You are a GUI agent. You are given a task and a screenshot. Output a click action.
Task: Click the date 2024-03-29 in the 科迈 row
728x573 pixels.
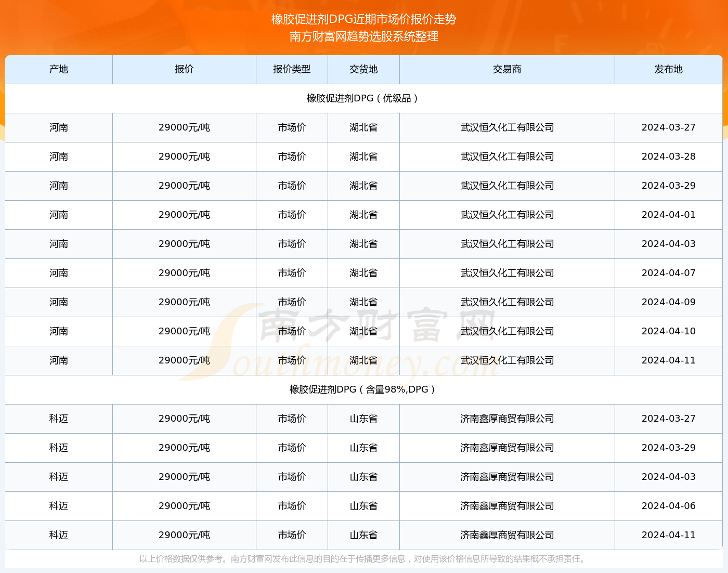click(668, 448)
